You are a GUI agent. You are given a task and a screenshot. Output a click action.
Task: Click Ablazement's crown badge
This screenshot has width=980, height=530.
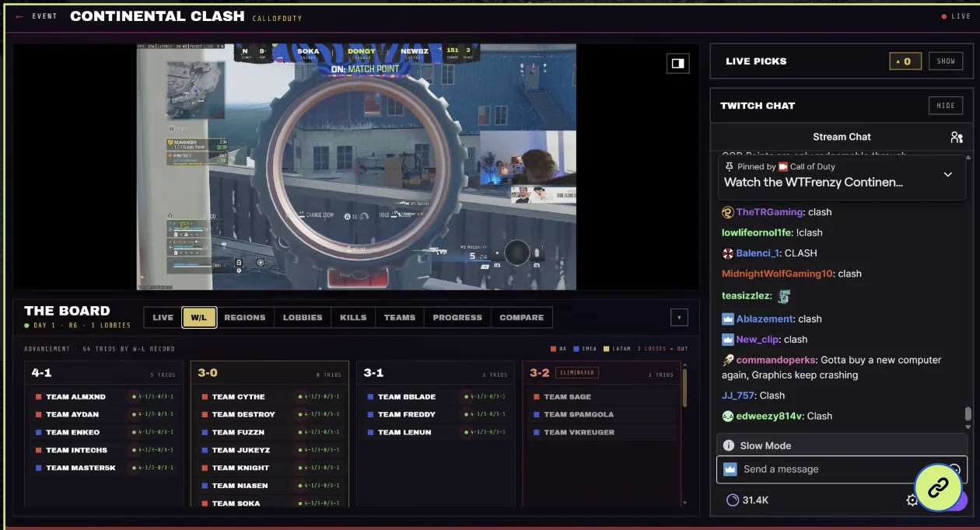(728, 319)
